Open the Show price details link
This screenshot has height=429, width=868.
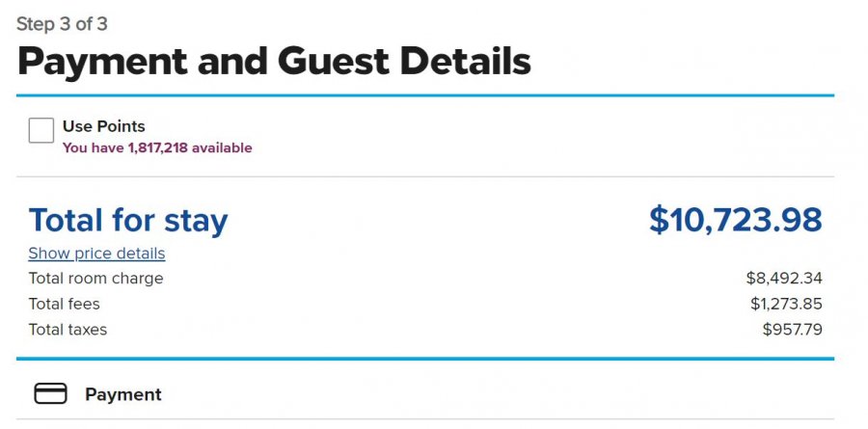[x=96, y=254]
